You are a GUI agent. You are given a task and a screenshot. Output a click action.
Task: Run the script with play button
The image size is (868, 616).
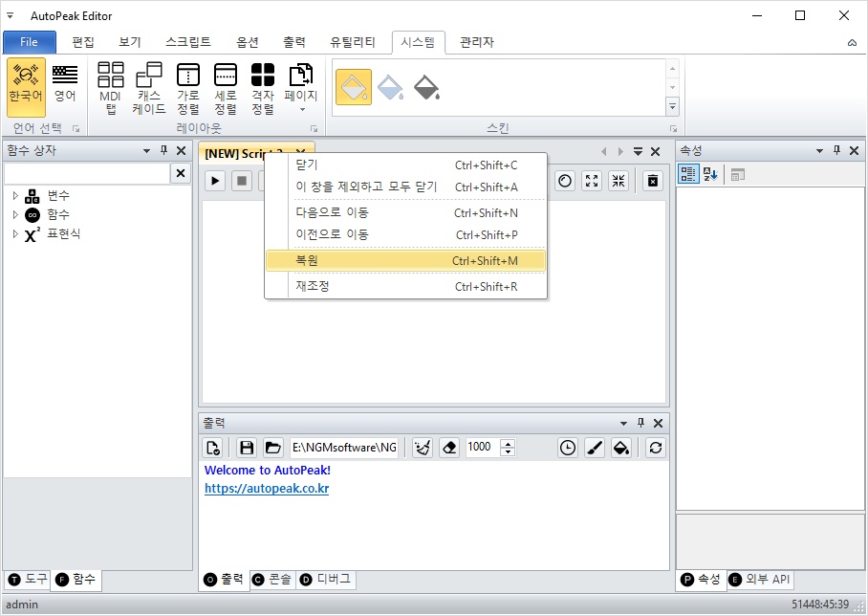tap(215, 181)
